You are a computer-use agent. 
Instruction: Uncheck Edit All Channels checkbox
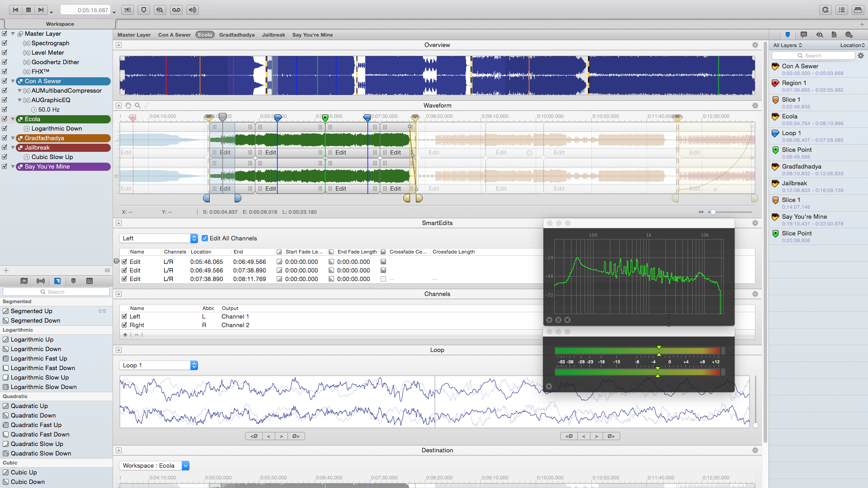point(205,238)
